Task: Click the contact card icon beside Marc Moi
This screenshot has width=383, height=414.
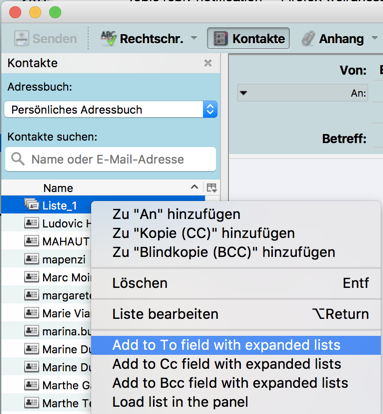Action: tap(31, 277)
